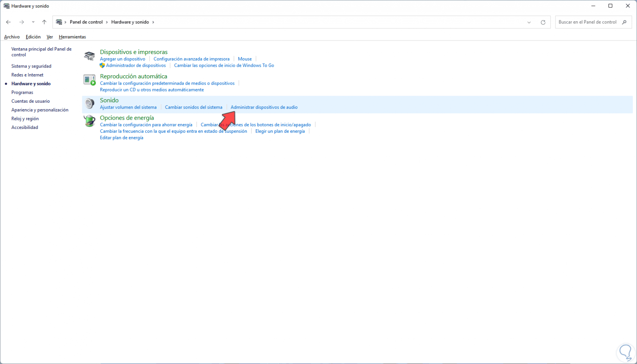Open Administrar dispositivos de audio
This screenshot has height=364, width=637.
tap(264, 107)
